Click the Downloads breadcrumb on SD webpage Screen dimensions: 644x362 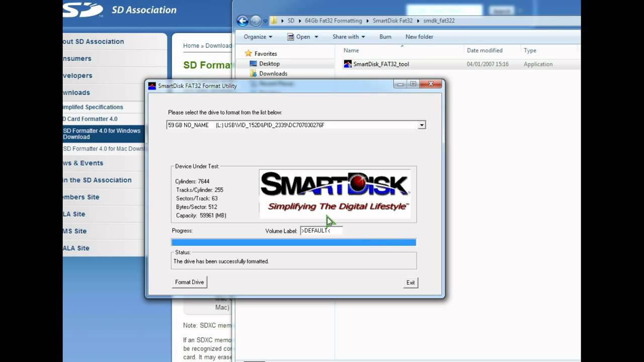coord(218,46)
